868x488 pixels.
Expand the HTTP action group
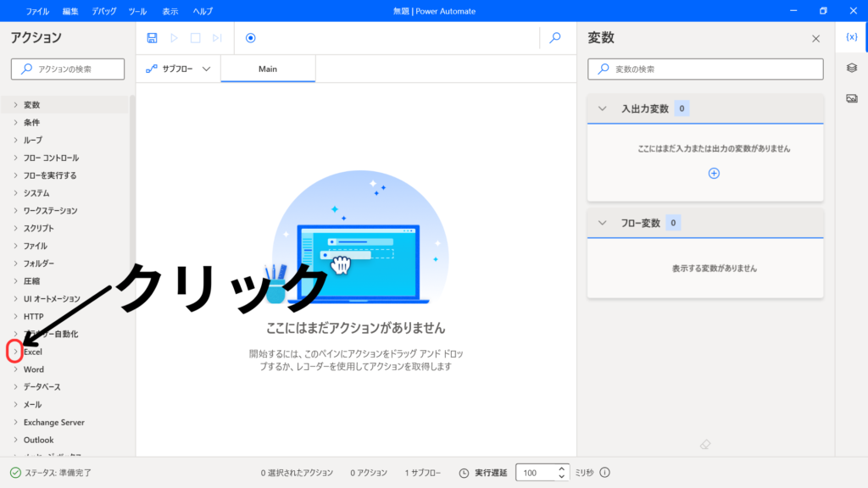[x=15, y=317]
